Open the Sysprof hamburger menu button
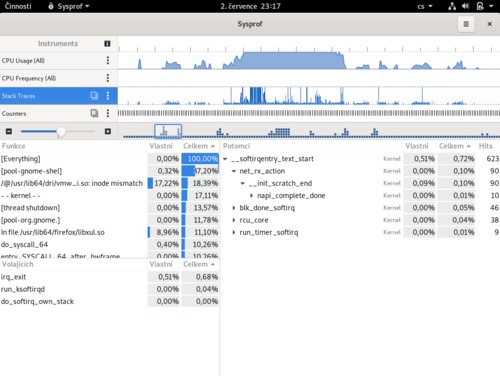Screen dimensions: 500x376 point(466,24)
